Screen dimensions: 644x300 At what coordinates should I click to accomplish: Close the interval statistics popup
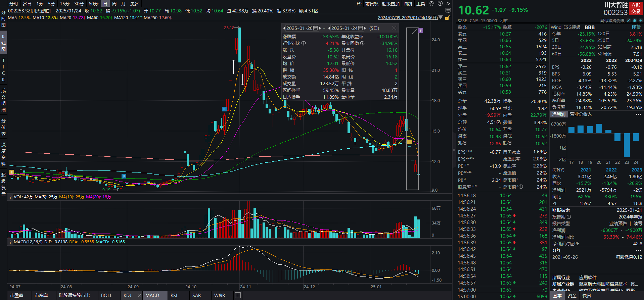coord(394,28)
